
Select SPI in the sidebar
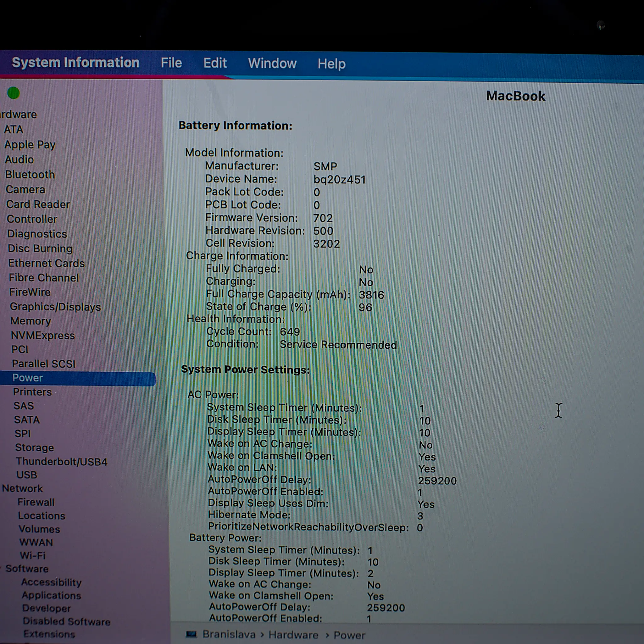coord(22,433)
